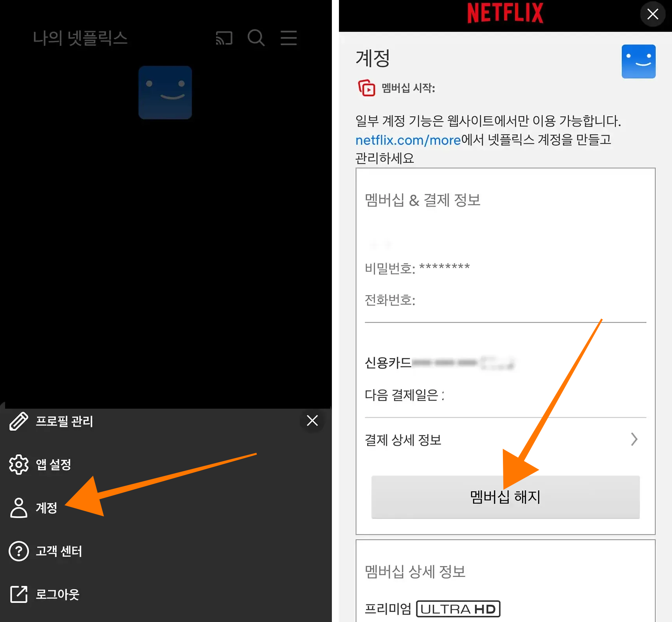The image size is (672, 622).
Task: Click the 멤버십 해지 button
Action: (x=505, y=497)
